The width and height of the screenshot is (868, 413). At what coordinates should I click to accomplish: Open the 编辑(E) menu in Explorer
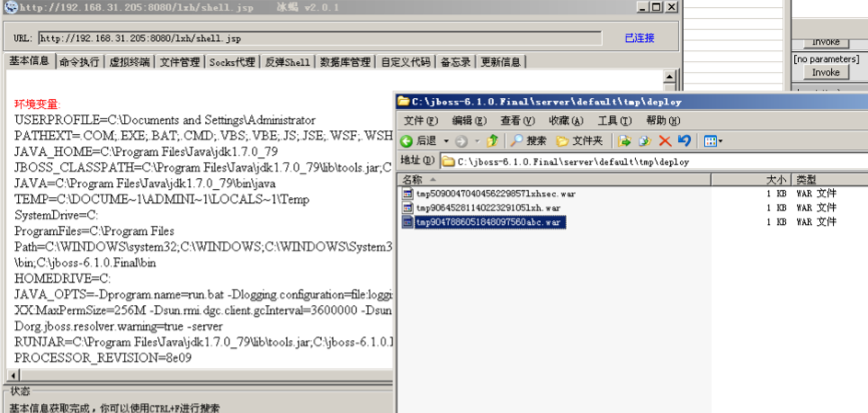pos(470,121)
